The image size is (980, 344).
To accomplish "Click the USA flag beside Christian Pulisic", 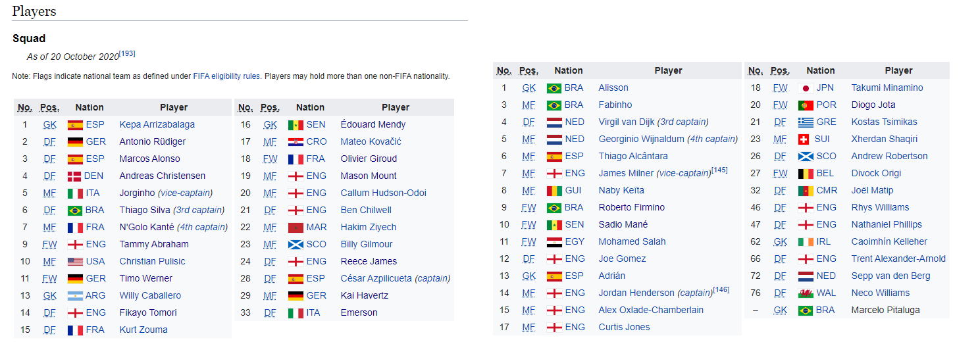I will point(75,262).
